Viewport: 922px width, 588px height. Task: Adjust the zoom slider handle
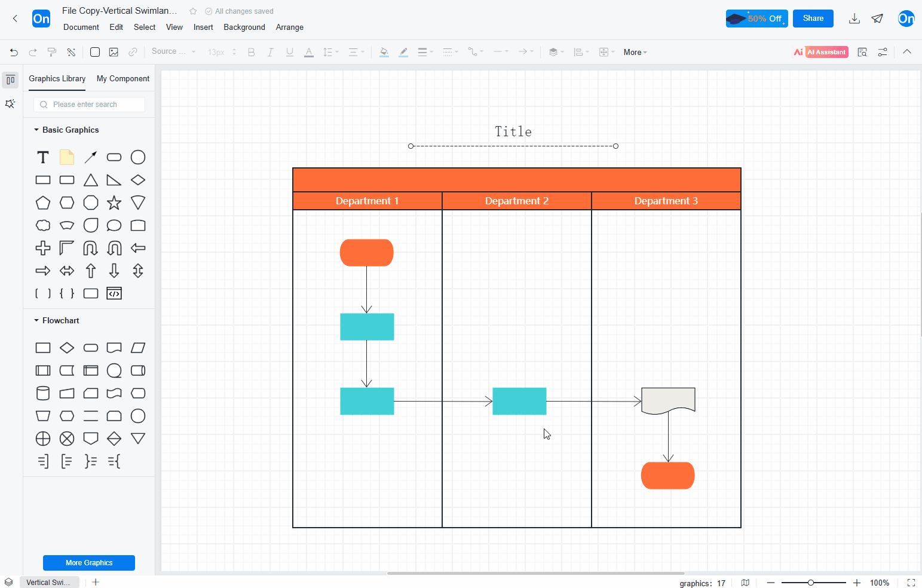click(811, 583)
